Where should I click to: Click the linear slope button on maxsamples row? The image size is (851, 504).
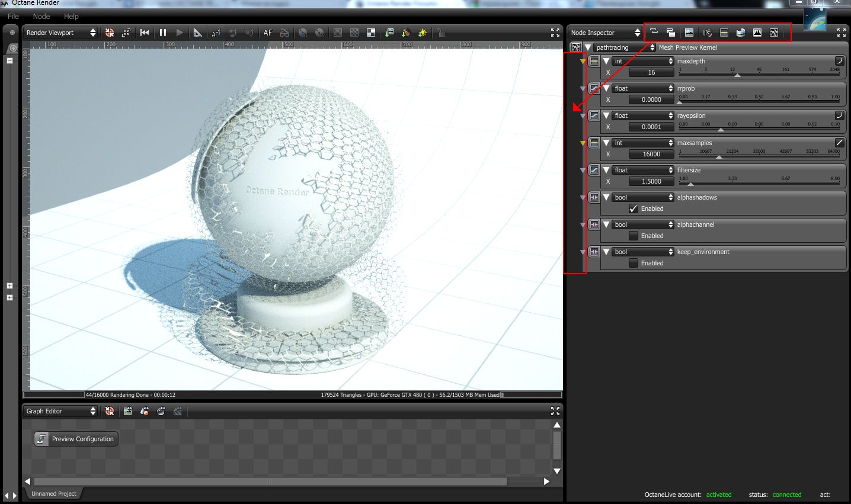(839, 143)
